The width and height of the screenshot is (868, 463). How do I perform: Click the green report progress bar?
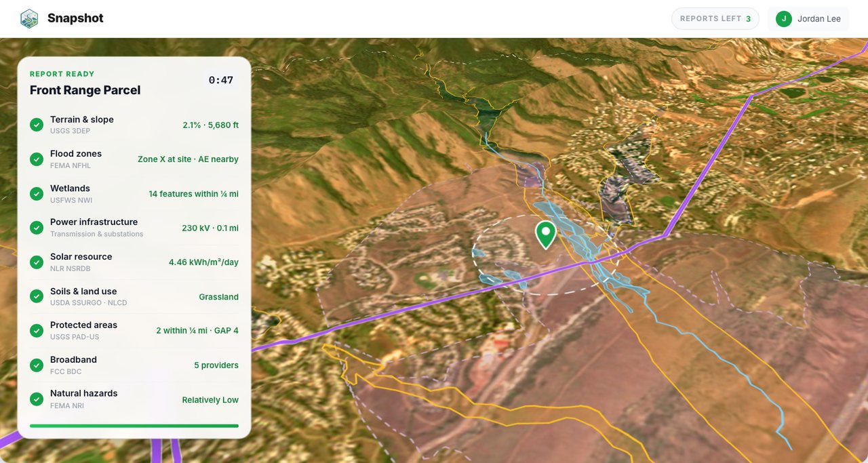coord(134,426)
